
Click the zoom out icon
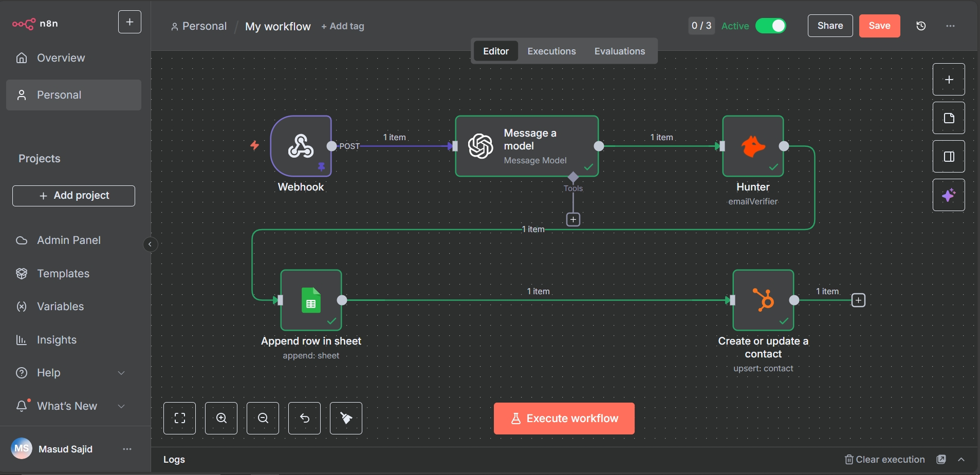click(263, 419)
